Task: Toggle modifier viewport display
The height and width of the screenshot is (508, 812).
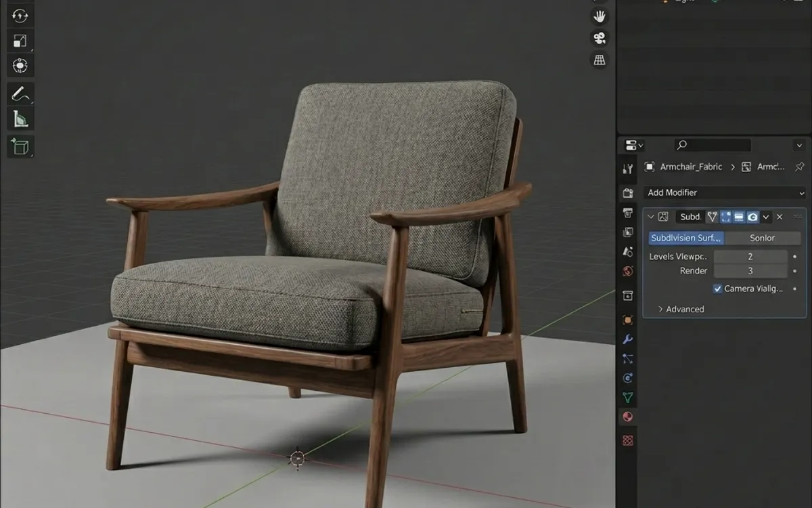Action: coord(739,217)
